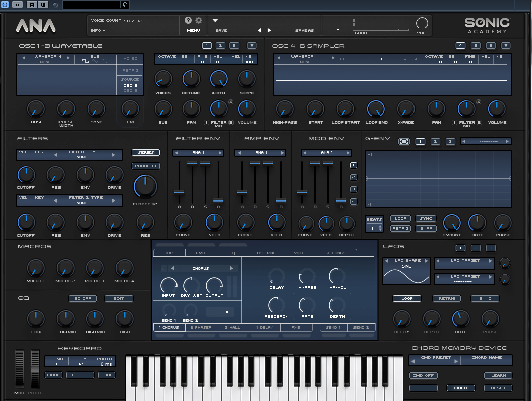Open the help question mark icon
Viewport: 532px width, 401px height.
point(188,20)
